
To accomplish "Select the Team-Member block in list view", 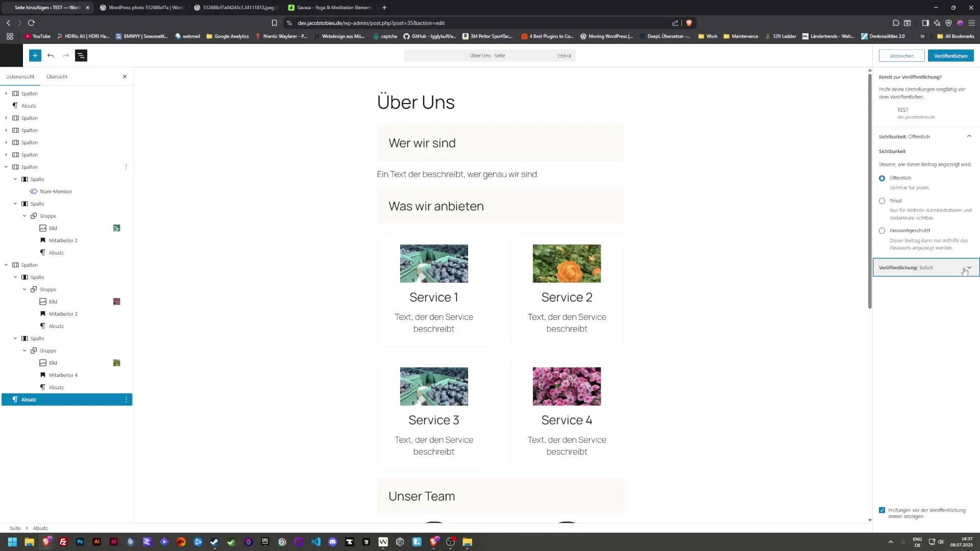I will [x=56, y=191].
